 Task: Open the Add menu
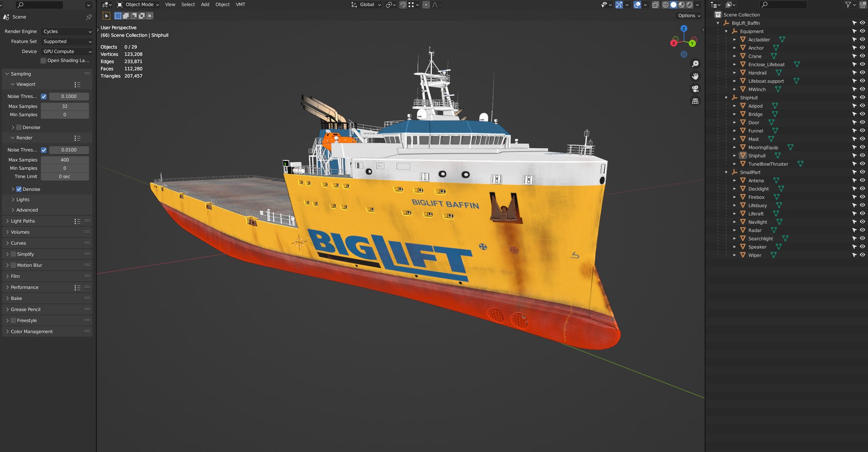click(x=205, y=5)
